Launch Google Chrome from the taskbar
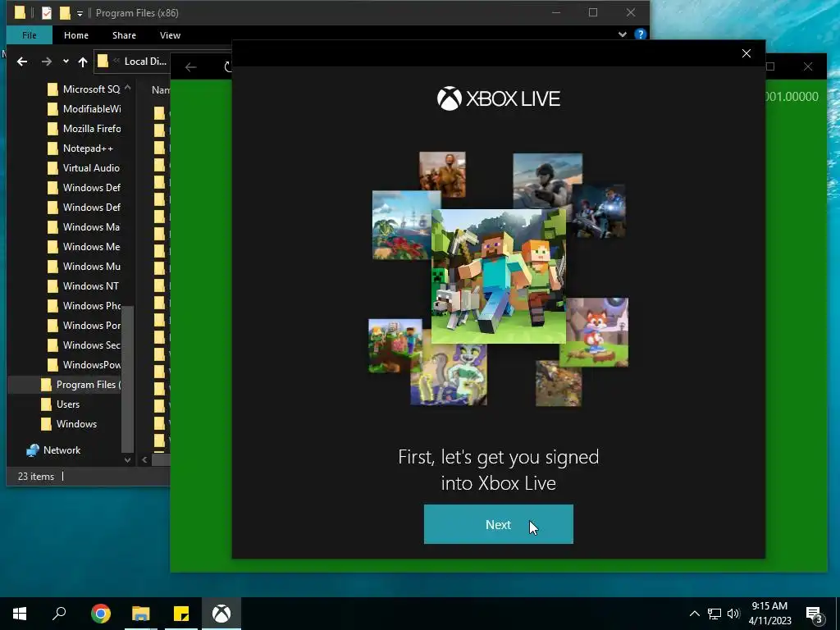840x630 pixels. click(x=101, y=614)
